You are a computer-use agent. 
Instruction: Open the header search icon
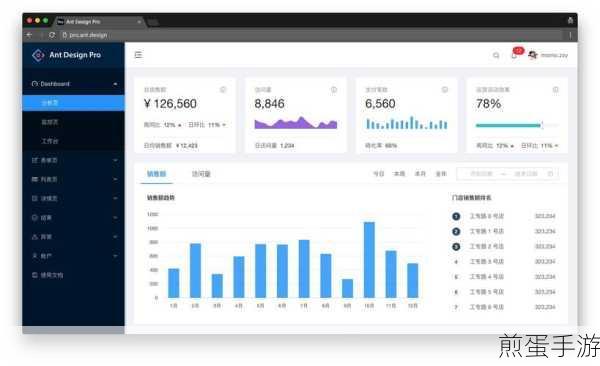(496, 56)
